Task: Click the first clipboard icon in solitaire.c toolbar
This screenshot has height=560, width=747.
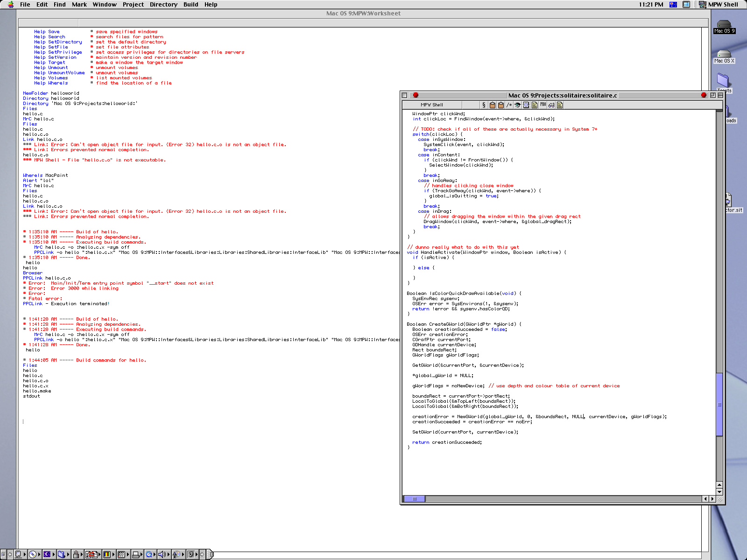Action: (492, 105)
